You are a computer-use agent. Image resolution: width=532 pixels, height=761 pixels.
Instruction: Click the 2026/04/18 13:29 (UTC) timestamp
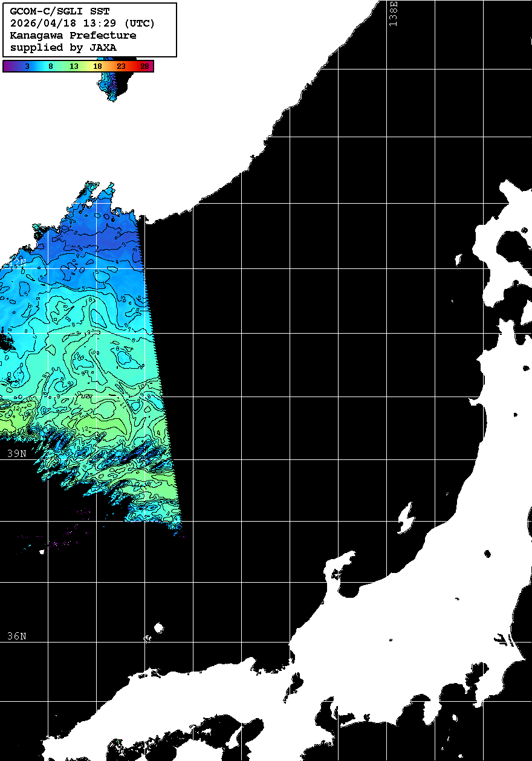click(83, 24)
